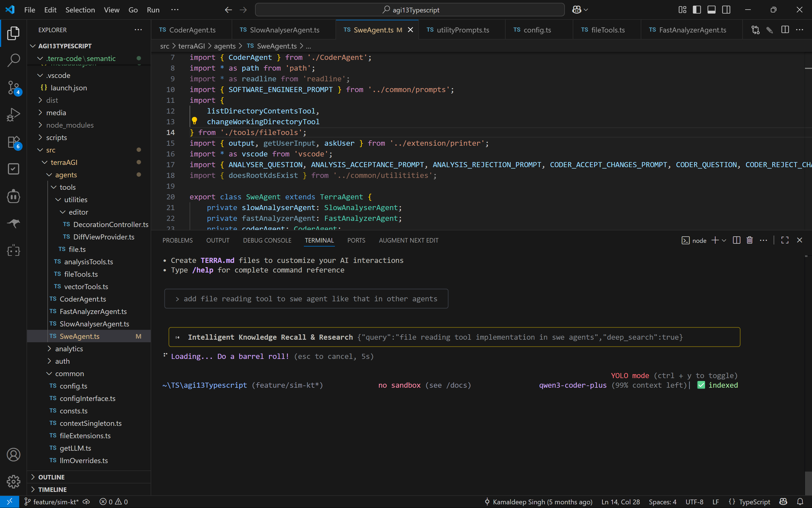Click the lightbulb code action icon
Image resolution: width=812 pixels, height=508 pixels.
tap(194, 121)
